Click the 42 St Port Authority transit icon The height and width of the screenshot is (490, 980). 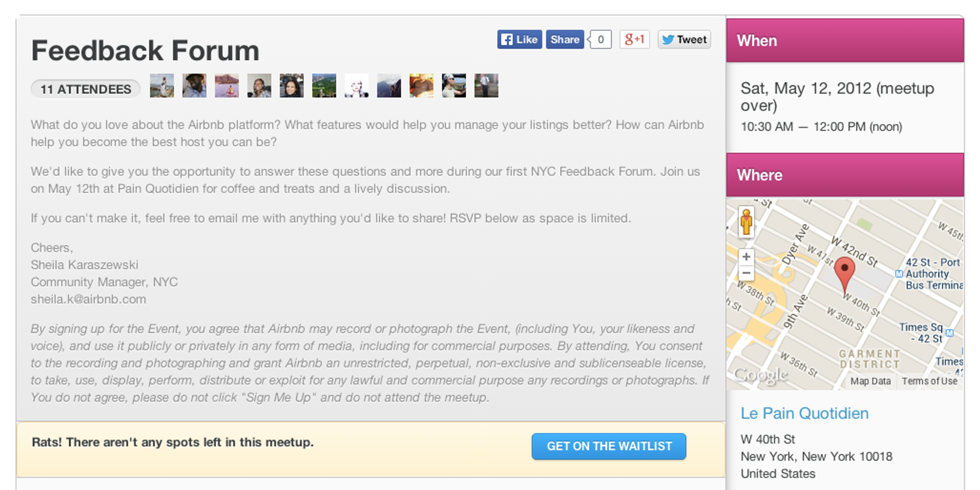point(899,274)
